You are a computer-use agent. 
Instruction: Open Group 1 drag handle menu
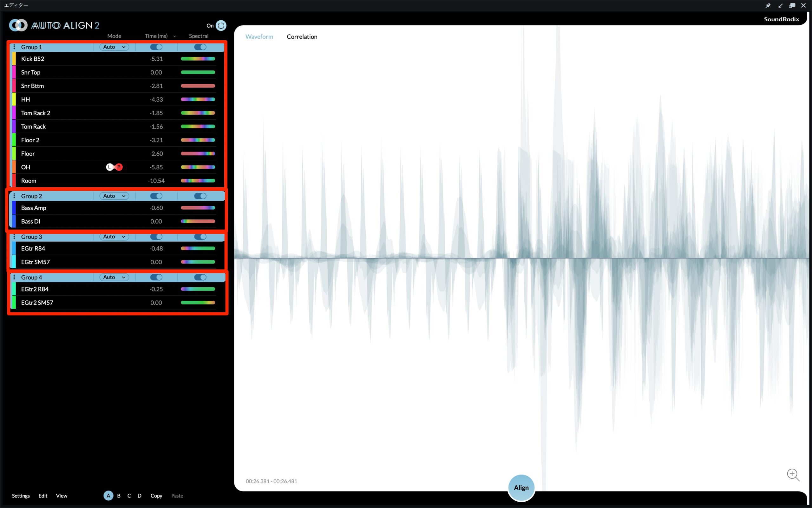point(14,47)
